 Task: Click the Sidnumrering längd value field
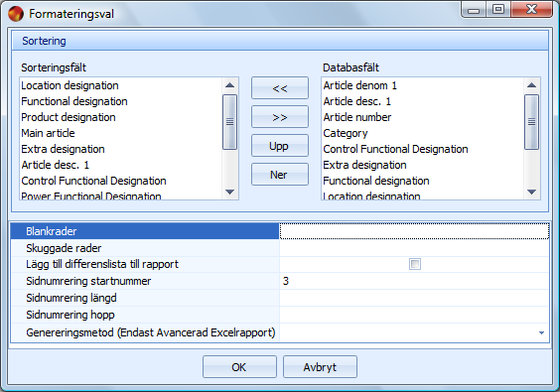[414, 298]
